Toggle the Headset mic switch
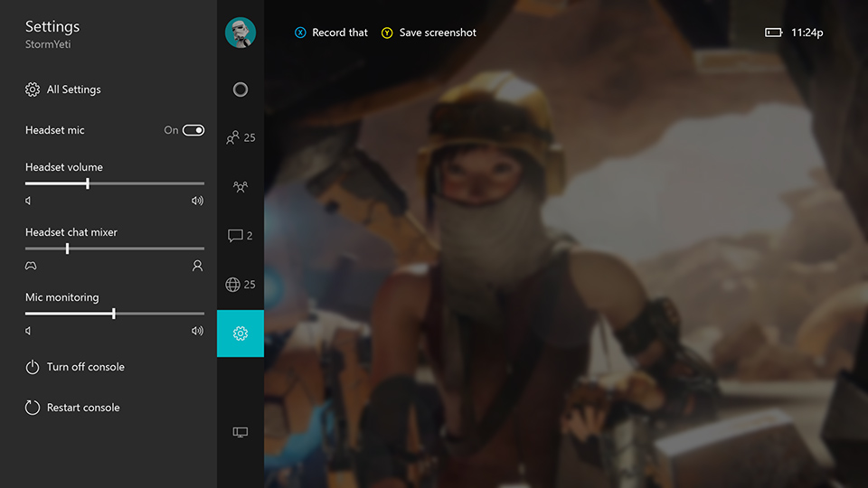The image size is (868, 488). point(193,130)
